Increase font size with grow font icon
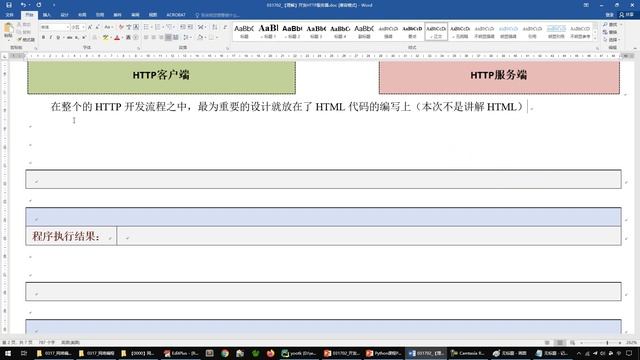This screenshot has height=360, width=640. tap(90, 27)
